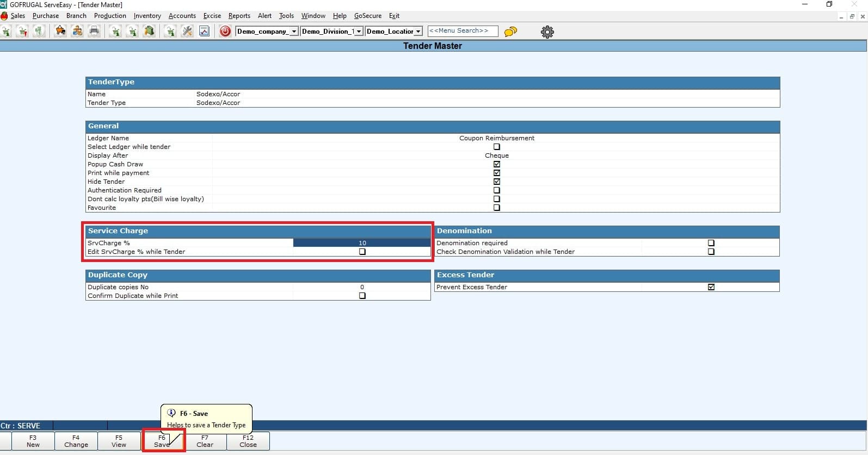Open the Tools menu

click(287, 16)
